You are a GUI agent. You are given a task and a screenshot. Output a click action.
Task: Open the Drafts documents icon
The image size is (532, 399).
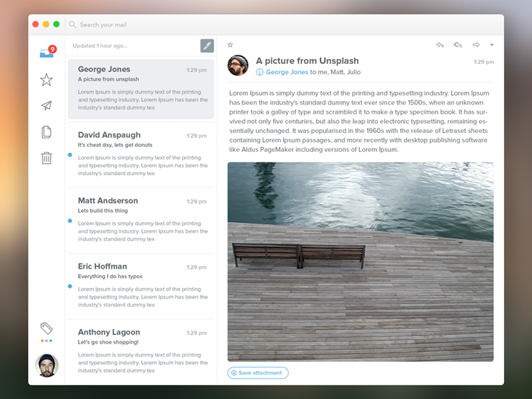[x=47, y=132]
